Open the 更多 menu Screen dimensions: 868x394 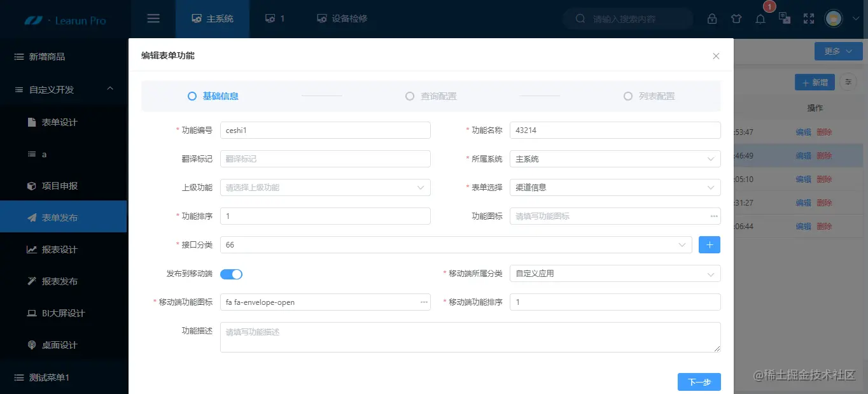click(x=838, y=51)
